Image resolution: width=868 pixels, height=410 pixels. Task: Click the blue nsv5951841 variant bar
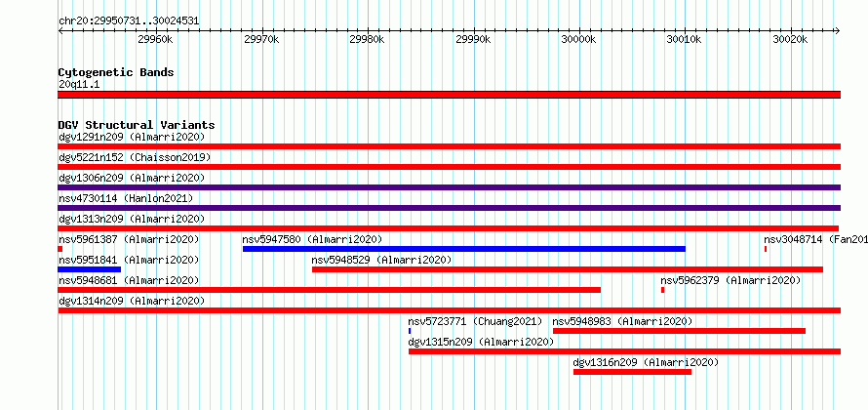coord(89,269)
